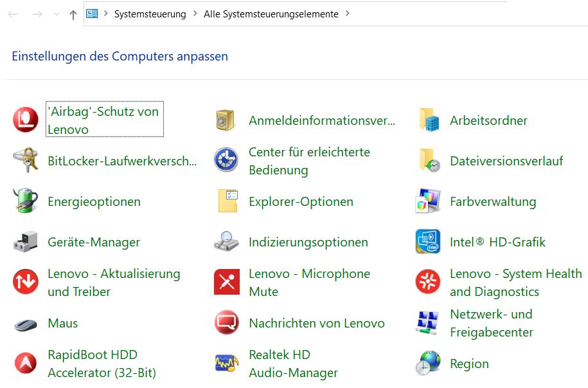Open the Lenovo Aktualisierung und Treiber icon
The width and height of the screenshot is (588, 388).
[26, 282]
